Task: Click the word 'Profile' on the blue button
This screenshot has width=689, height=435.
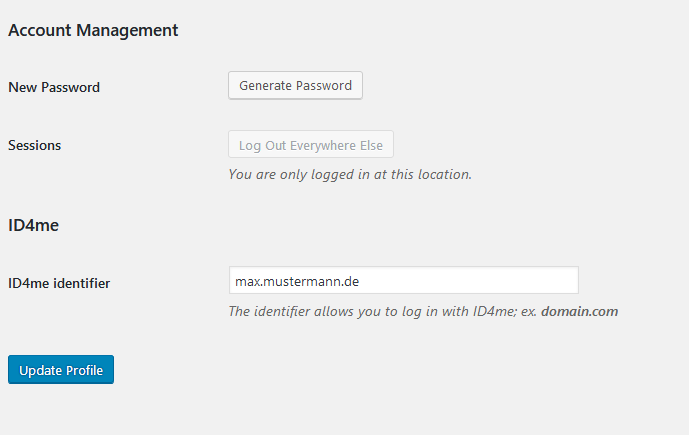Action: [84, 370]
